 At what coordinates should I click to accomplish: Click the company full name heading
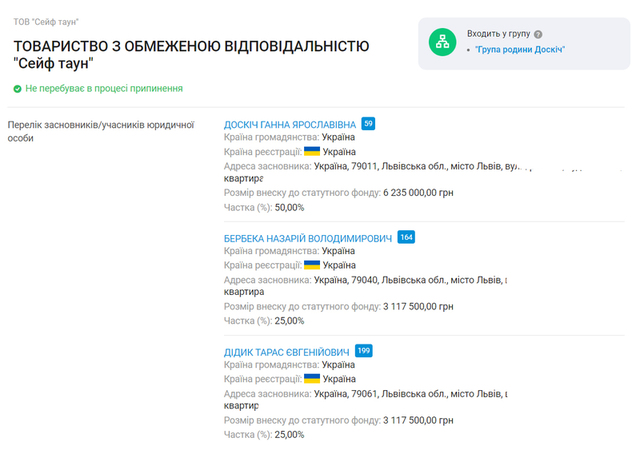(x=190, y=55)
